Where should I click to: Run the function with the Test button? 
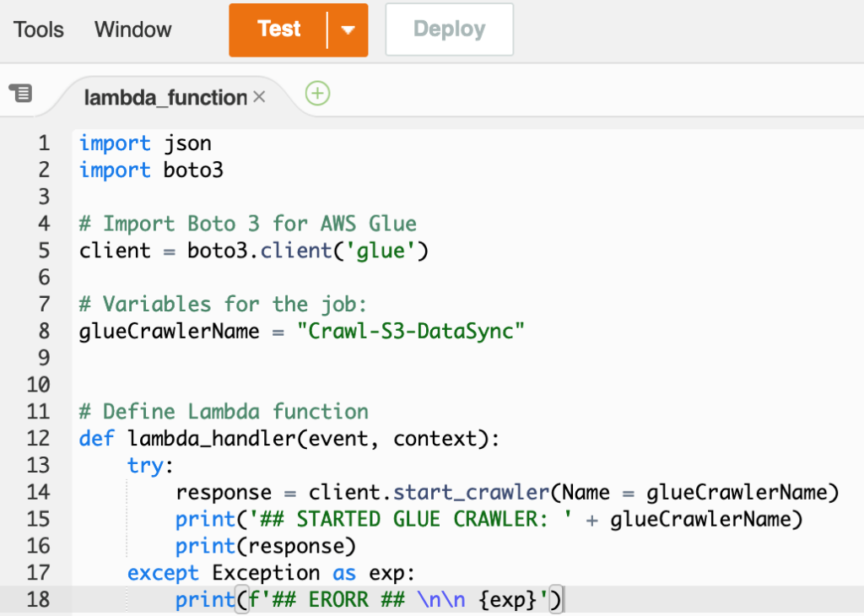[x=278, y=29]
